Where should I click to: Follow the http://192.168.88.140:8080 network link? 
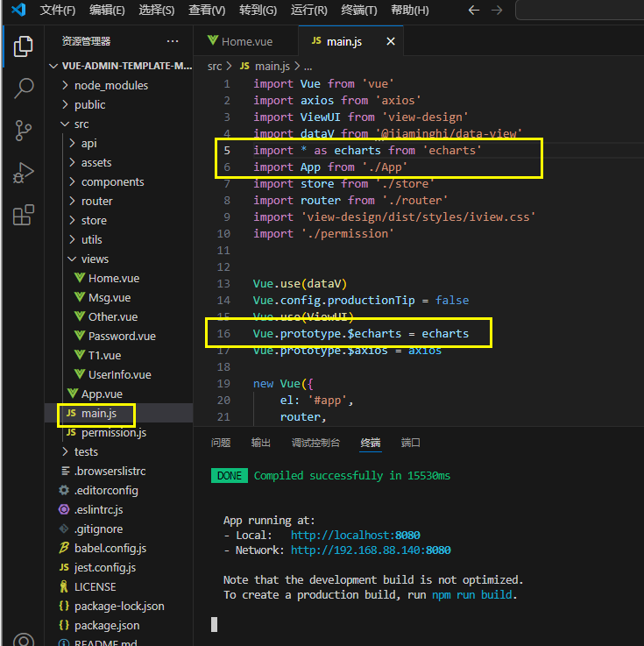(x=371, y=550)
